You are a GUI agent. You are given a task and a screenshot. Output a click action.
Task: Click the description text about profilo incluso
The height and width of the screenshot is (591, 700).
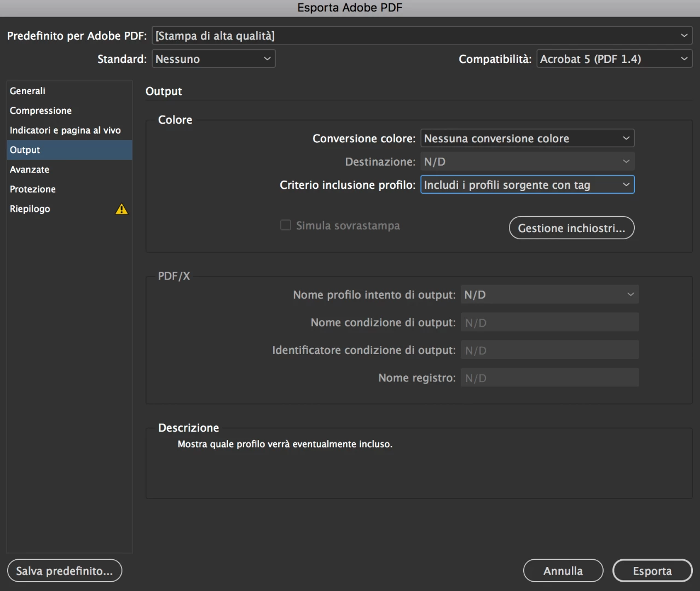[285, 444]
